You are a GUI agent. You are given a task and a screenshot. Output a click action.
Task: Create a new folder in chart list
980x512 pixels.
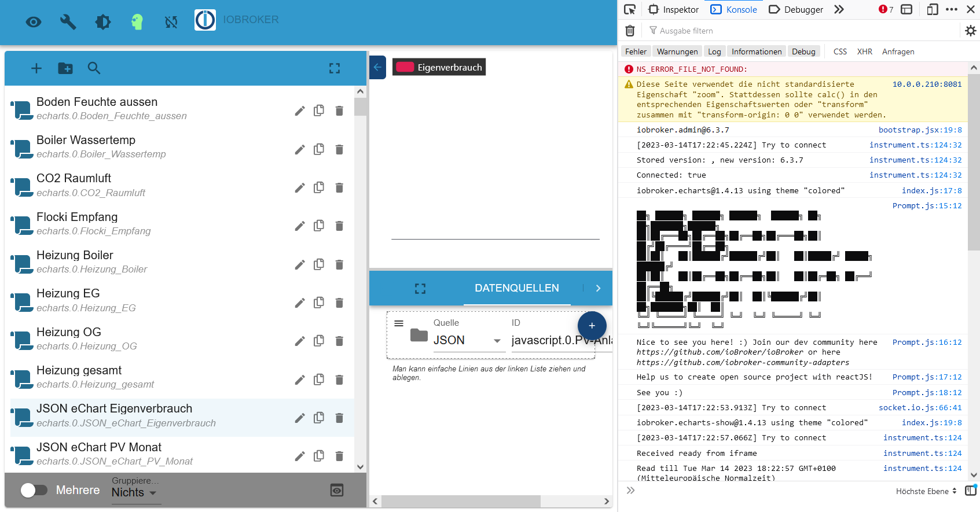[x=65, y=68]
